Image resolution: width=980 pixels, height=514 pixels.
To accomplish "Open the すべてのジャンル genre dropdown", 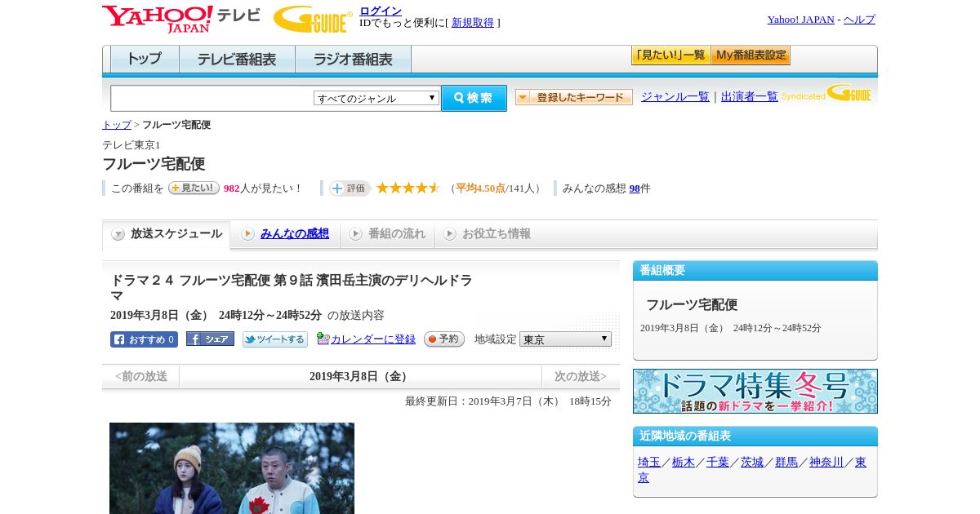I will 376,98.
